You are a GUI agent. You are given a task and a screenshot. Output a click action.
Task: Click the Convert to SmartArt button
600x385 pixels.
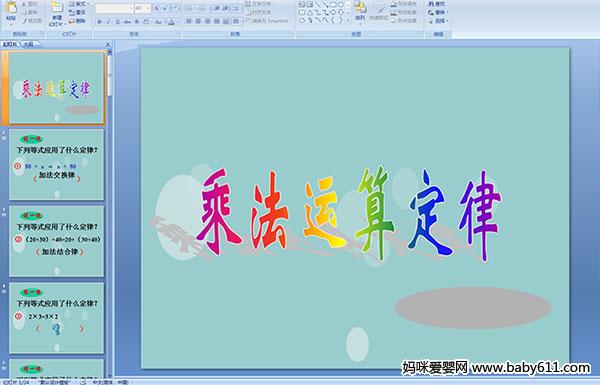[x=269, y=21]
